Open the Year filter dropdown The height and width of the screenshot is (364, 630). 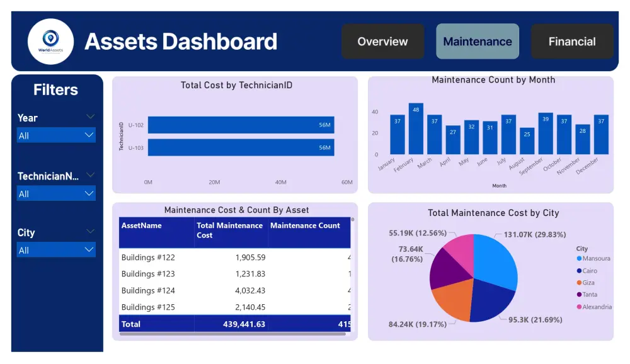coord(56,135)
